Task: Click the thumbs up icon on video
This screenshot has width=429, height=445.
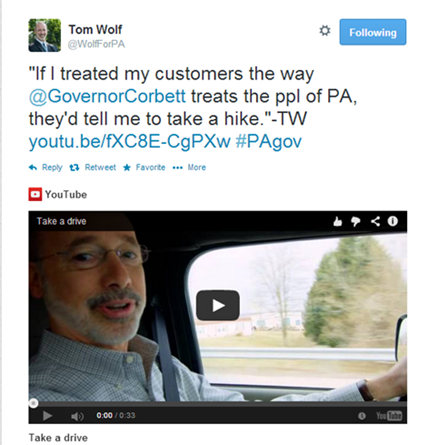Action: [338, 221]
